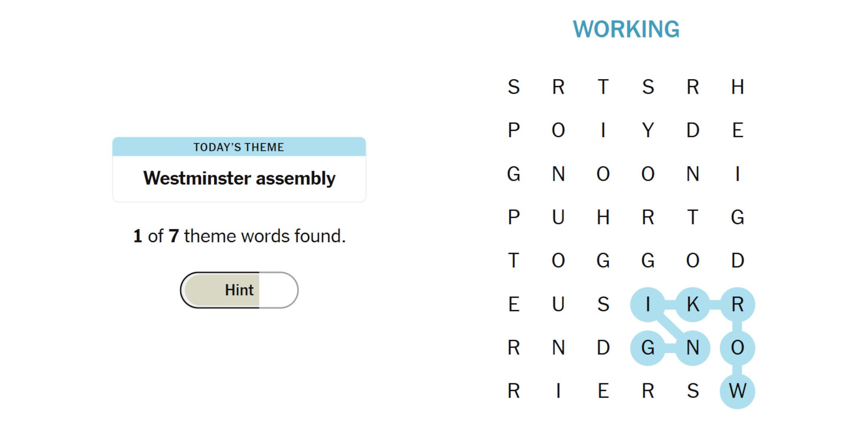Tap letter S left of highlighted I

603,304
